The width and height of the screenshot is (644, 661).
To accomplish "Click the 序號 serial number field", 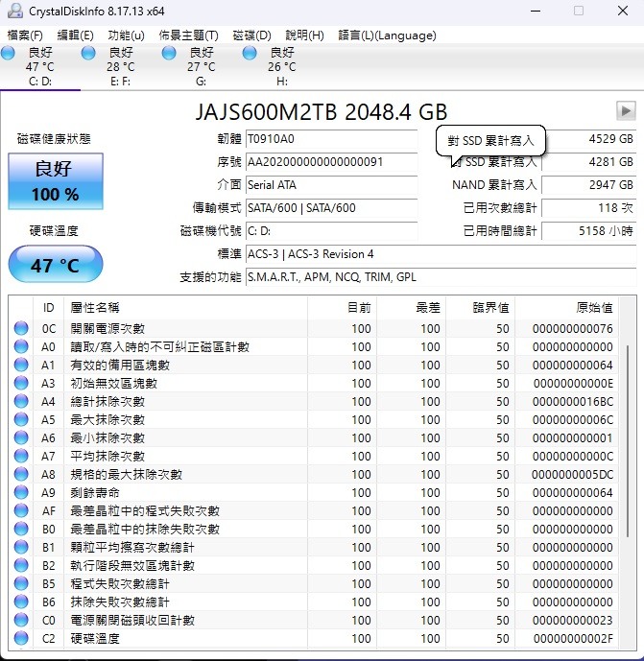I will 331,162.
